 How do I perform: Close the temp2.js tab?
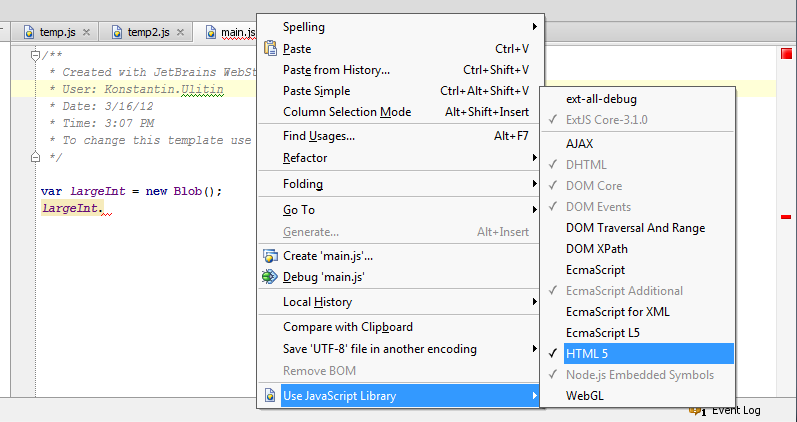coord(180,32)
